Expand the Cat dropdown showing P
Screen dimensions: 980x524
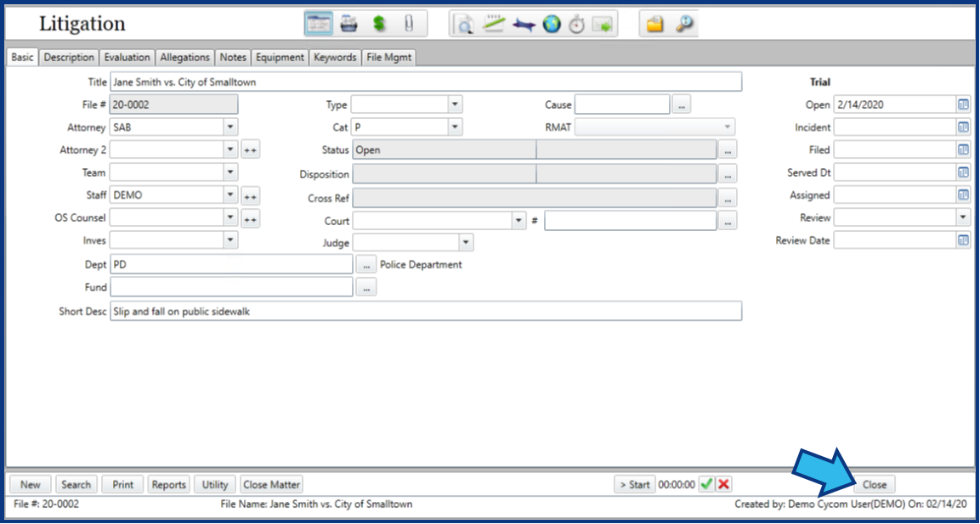click(x=455, y=127)
